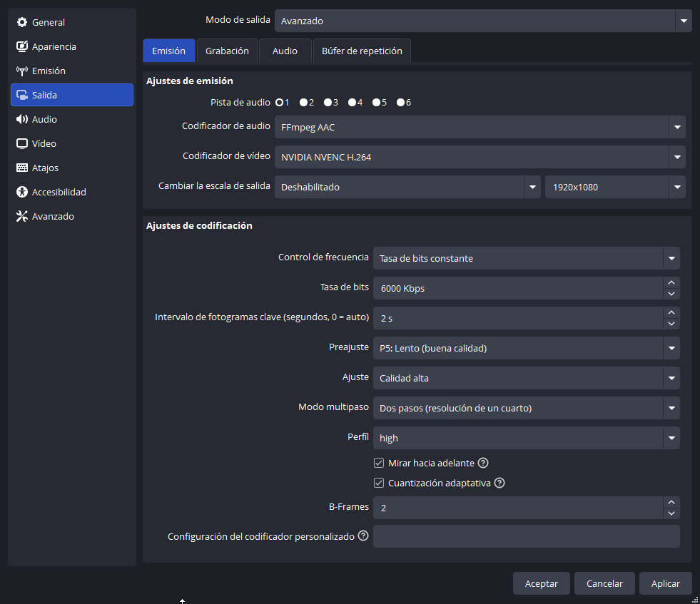Select audio track 1 radio button
The height and width of the screenshot is (604, 700).
pos(280,103)
